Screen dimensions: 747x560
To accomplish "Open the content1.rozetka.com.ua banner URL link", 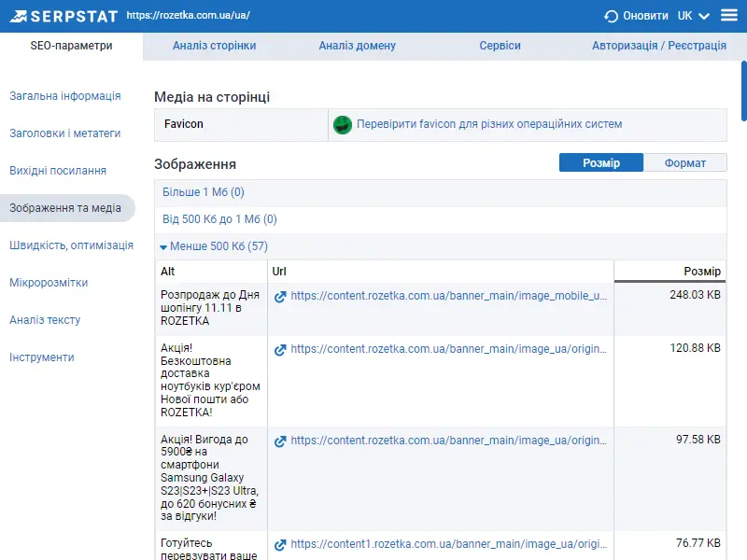I will pyautogui.click(x=449, y=544).
